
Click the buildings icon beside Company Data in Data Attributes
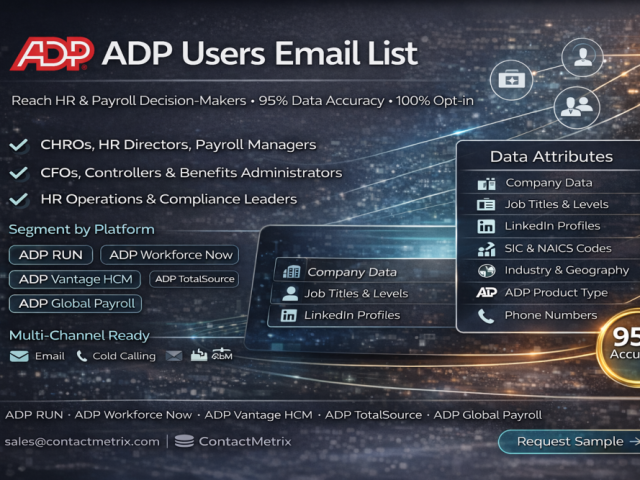pos(487,184)
